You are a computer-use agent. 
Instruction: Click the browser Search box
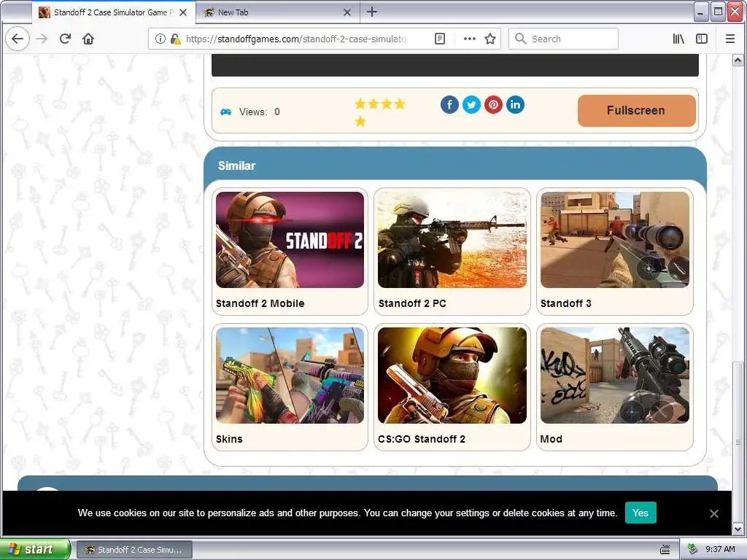(564, 39)
